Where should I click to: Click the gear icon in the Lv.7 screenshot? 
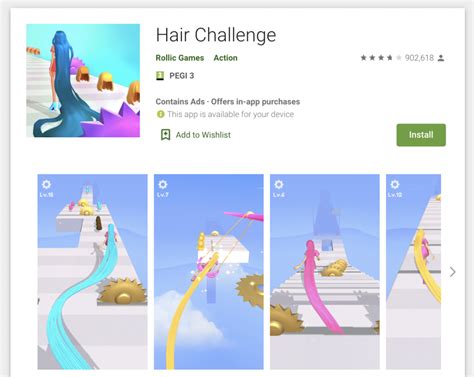[x=163, y=184]
